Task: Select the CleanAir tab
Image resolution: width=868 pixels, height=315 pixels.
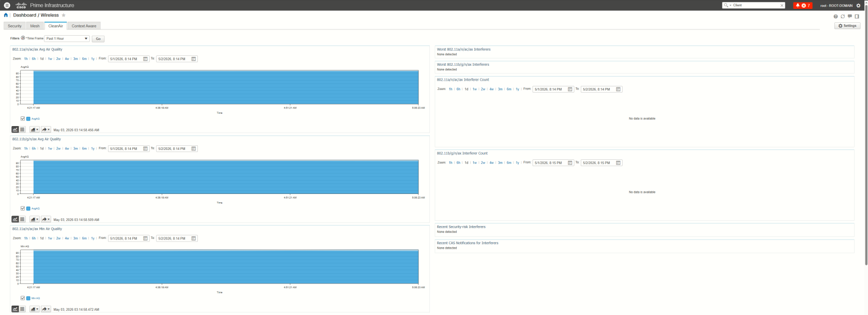Action: point(55,26)
